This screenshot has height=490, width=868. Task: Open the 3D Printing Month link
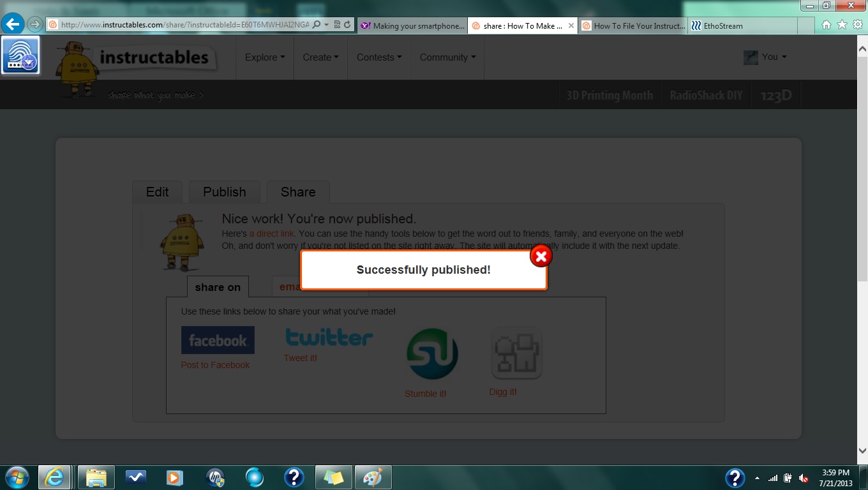610,95
